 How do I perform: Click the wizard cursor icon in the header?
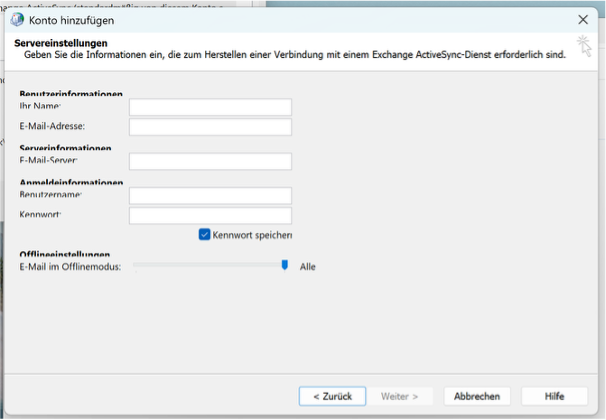584,43
